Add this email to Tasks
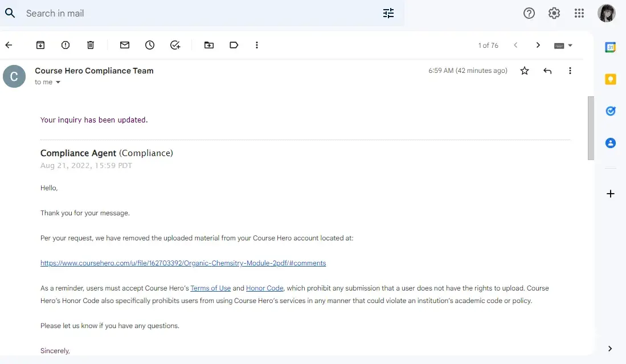The image size is (626, 364). pyautogui.click(x=175, y=45)
